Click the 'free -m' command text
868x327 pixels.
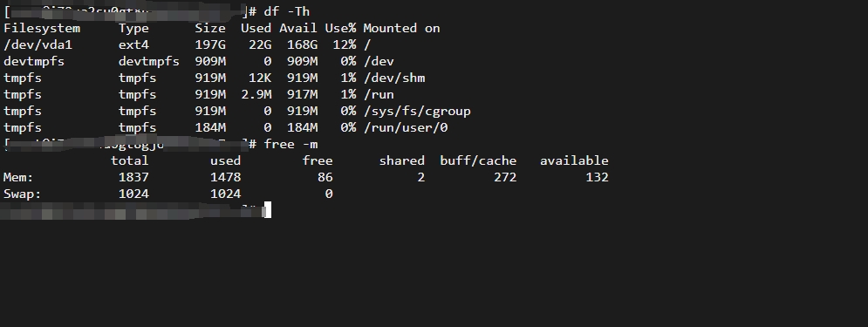pos(290,145)
